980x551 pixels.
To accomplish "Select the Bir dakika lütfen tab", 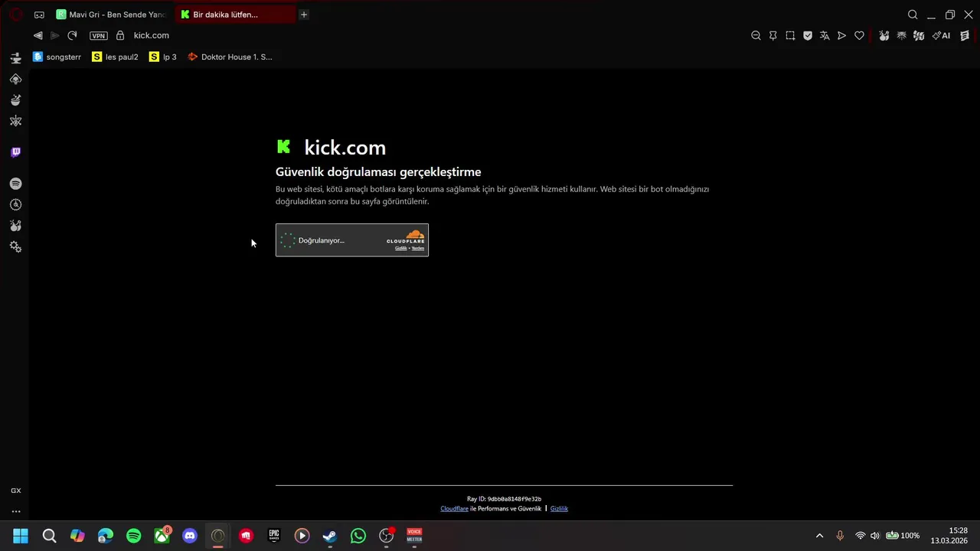I will coord(235,15).
